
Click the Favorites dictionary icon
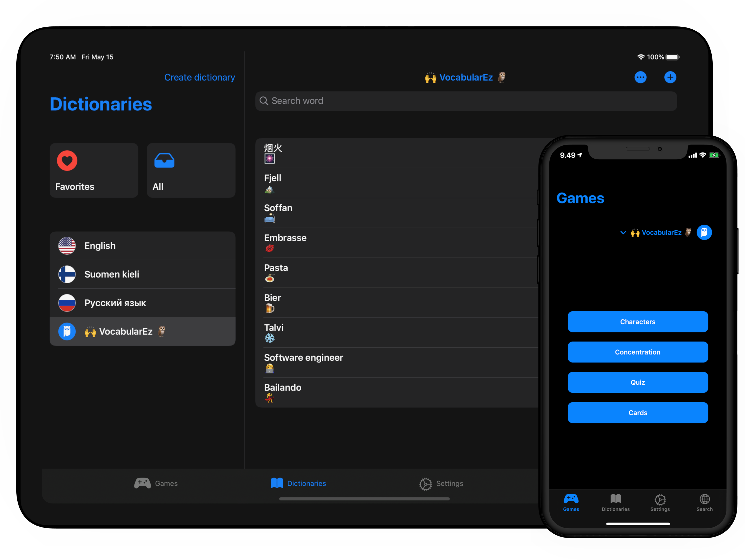(x=67, y=160)
